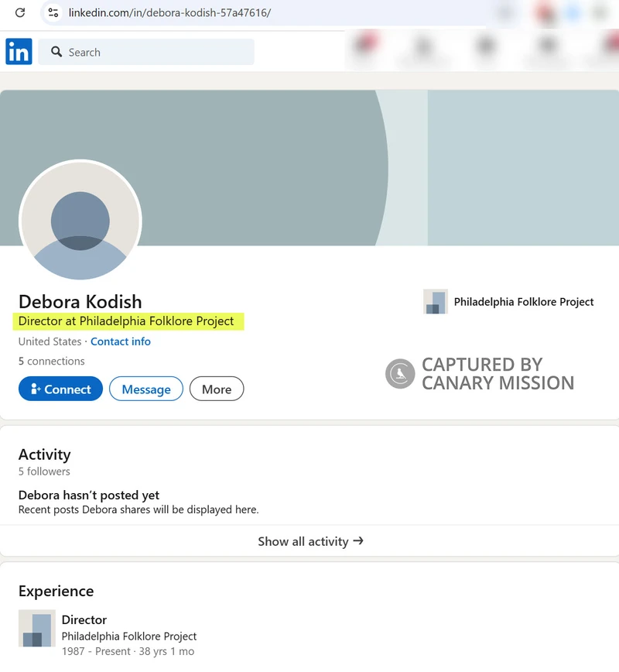619x672 pixels.
Task: Click "Debora hasn't posted yet" text
Action: 89,495
